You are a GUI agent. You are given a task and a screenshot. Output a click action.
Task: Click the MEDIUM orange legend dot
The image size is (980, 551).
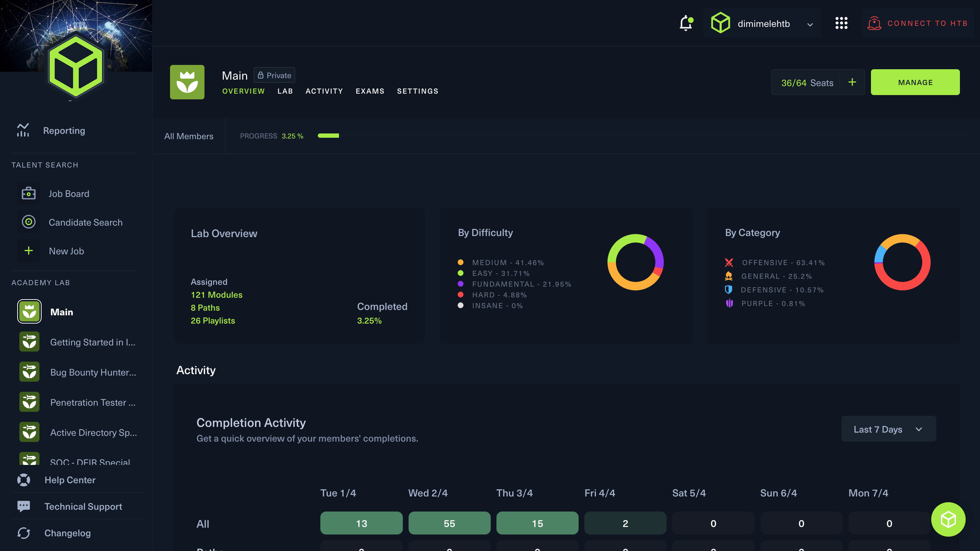click(x=460, y=262)
